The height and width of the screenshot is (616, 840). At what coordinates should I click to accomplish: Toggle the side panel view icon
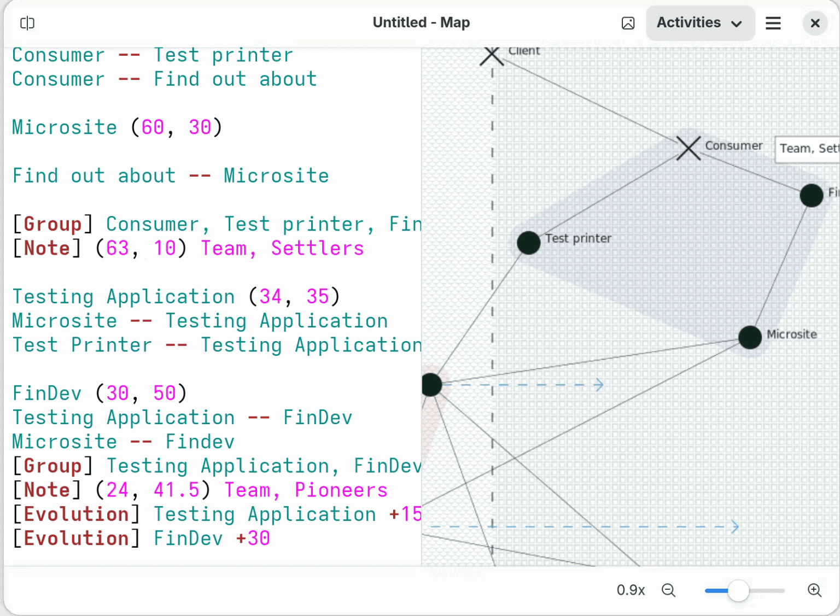[27, 23]
